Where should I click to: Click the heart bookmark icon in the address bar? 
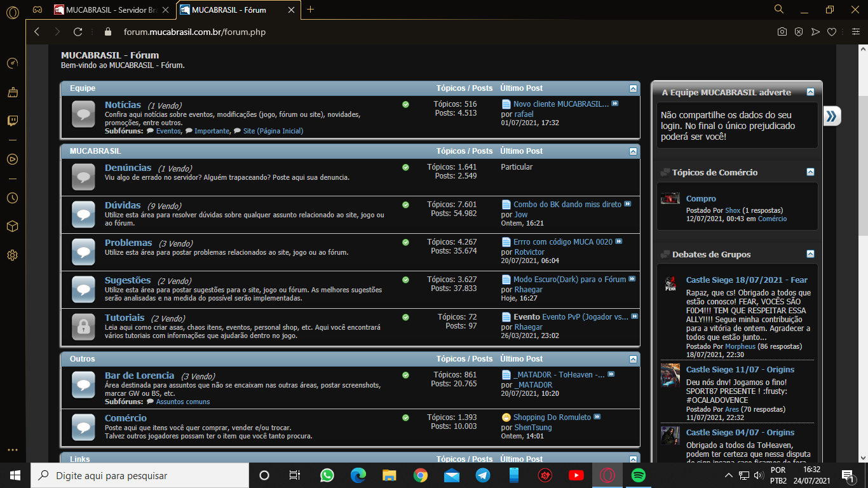click(x=832, y=32)
